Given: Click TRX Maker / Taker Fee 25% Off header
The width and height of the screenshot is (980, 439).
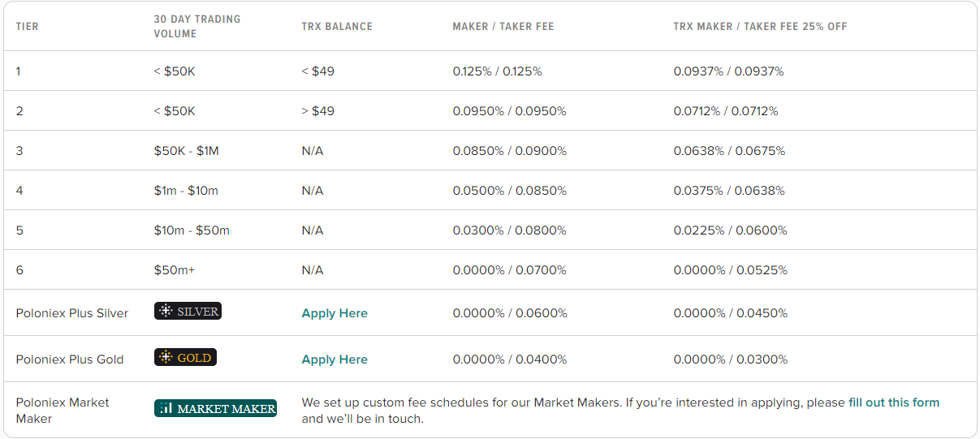Looking at the screenshot, I should [760, 26].
